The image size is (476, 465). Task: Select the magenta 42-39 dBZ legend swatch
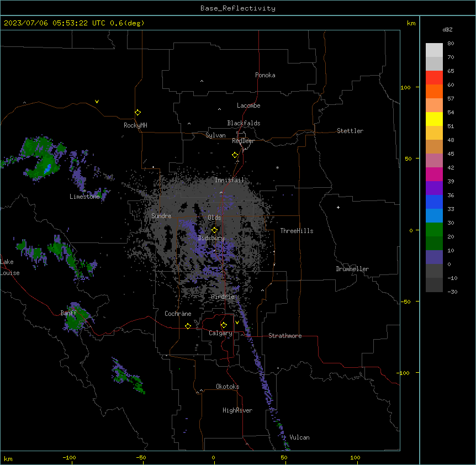(x=434, y=175)
